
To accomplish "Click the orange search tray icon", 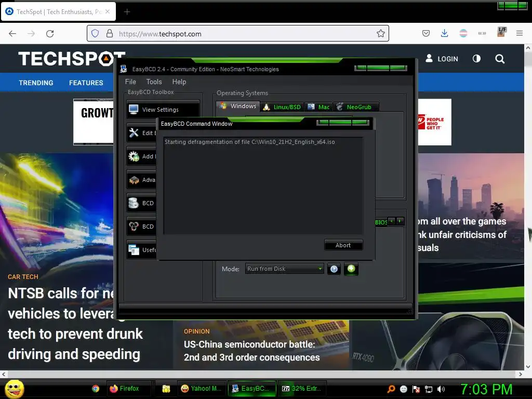I will point(391,389).
